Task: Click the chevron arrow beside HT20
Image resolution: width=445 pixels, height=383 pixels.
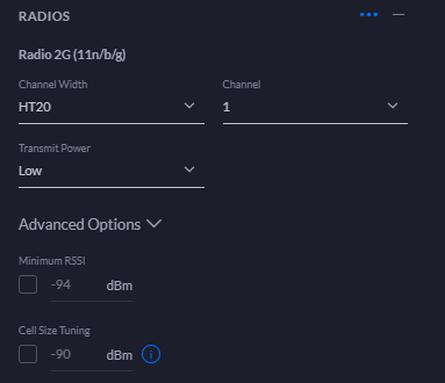Action: point(189,106)
